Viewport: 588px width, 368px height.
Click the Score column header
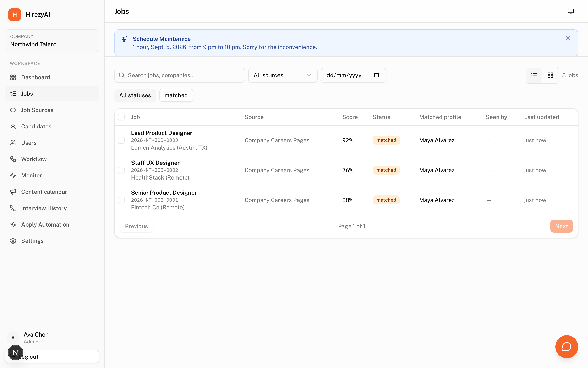(350, 117)
